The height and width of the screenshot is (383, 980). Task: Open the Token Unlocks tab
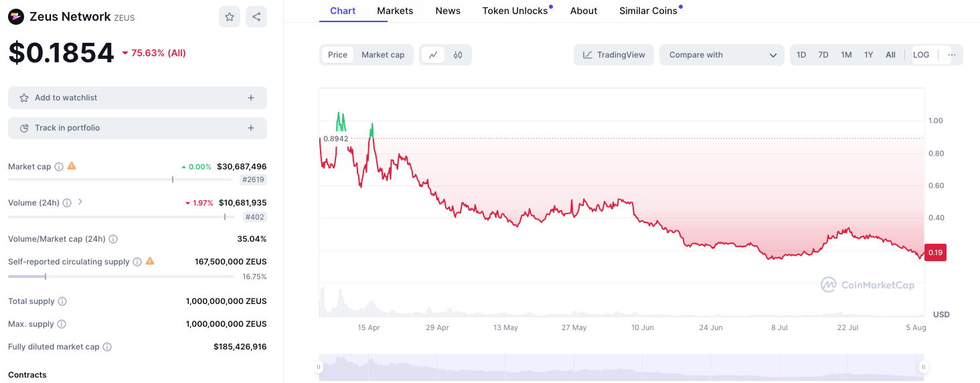point(515,11)
